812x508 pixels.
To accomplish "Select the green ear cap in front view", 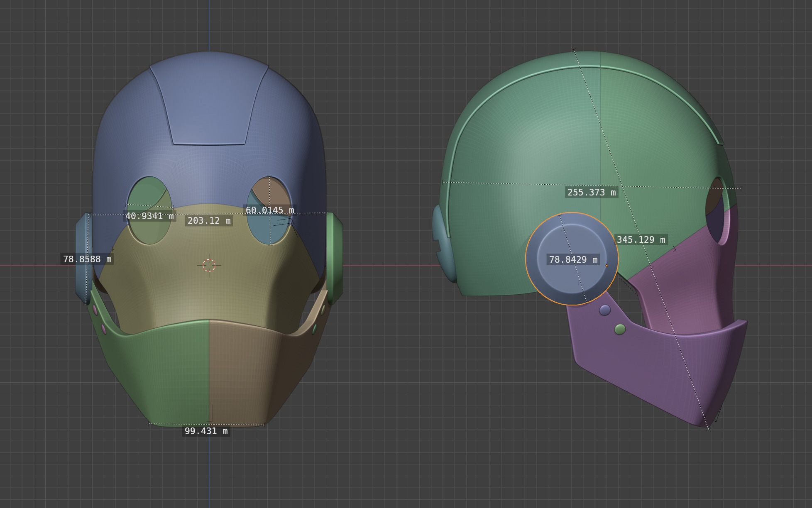I will [x=334, y=259].
